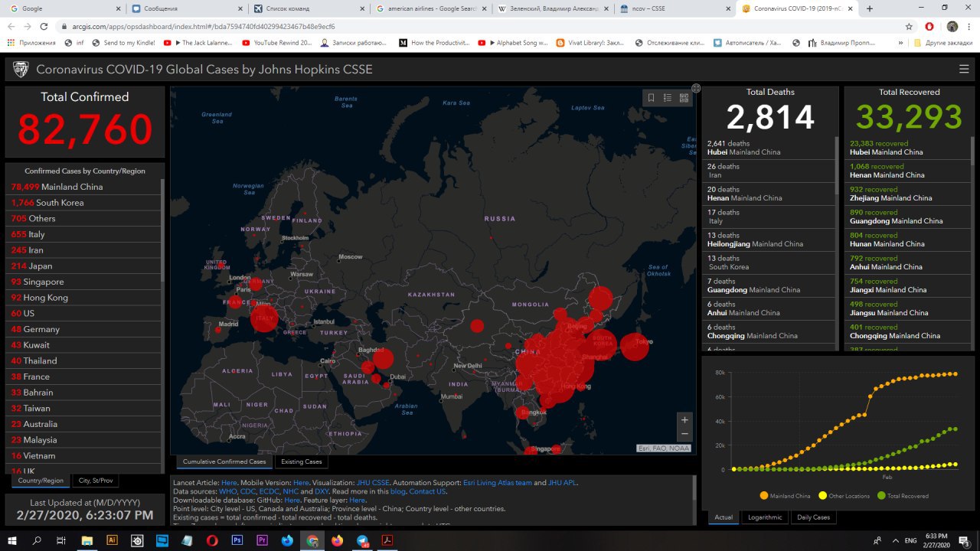Image resolution: width=980 pixels, height=551 pixels.
Task: Click the Johns Hopkins shield logo
Action: click(21, 70)
